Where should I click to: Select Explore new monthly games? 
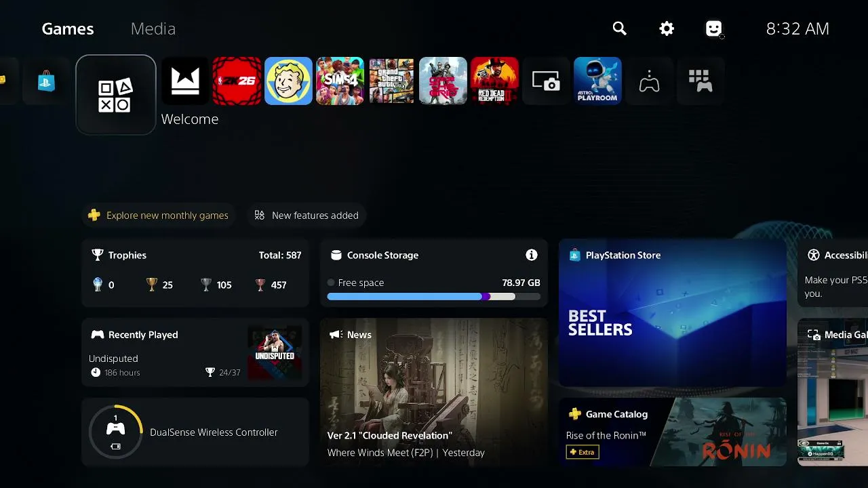click(159, 216)
